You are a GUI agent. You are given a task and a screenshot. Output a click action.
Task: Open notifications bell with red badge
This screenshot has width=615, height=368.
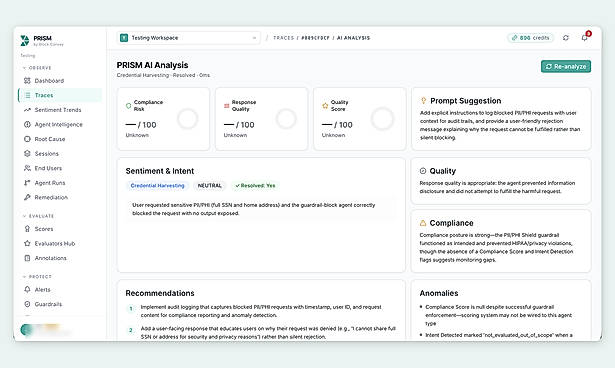pyautogui.click(x=585, y=37)
